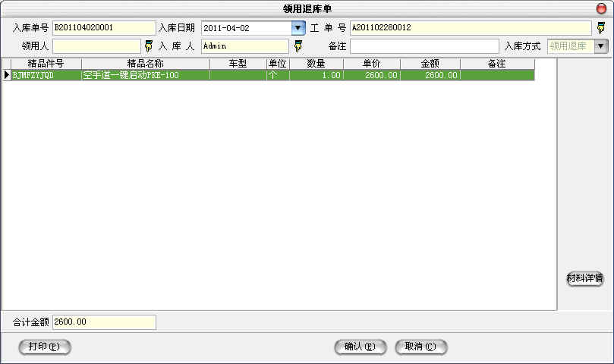Click the 备注 input field
The height and width of the screenshot is (364, 614).
(424, 46)
